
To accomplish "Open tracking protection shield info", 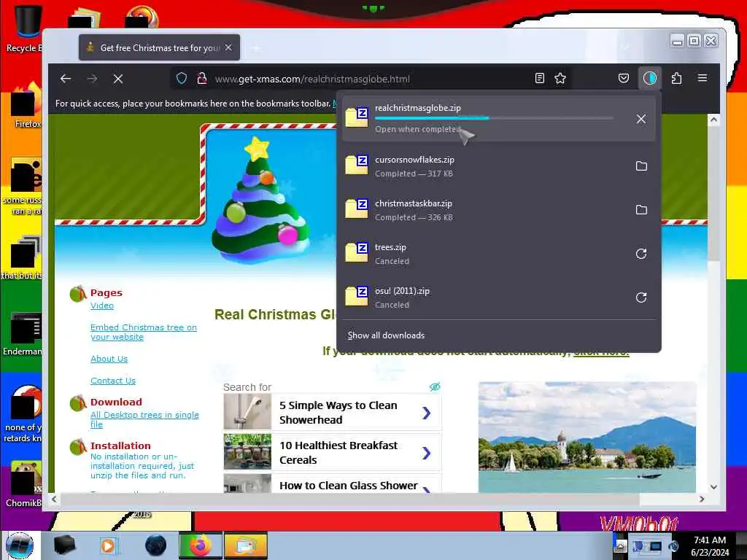I will 182,79.
